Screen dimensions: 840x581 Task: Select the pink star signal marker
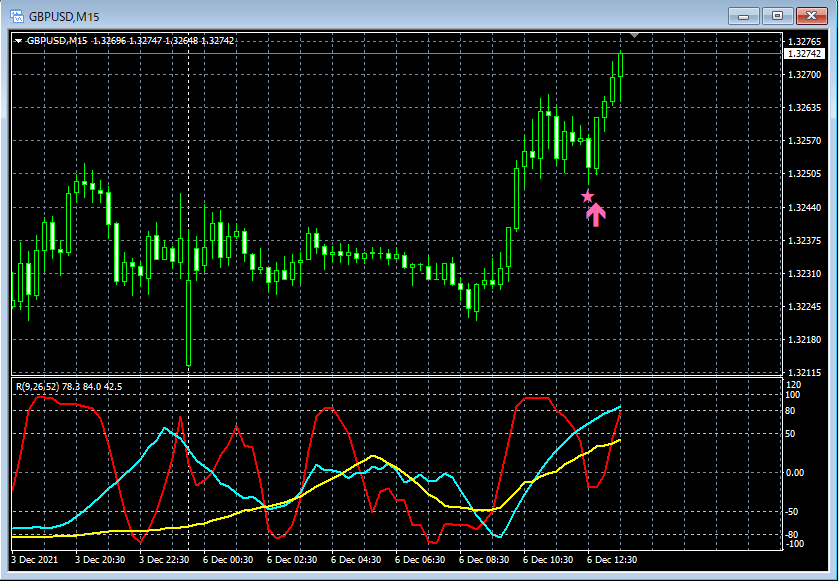(588, 196)
